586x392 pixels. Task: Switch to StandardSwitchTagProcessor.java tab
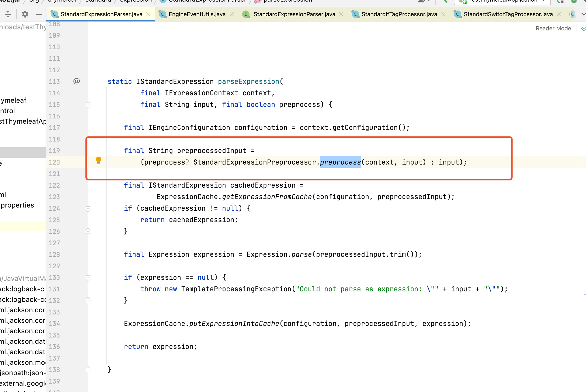pos(508,14)
